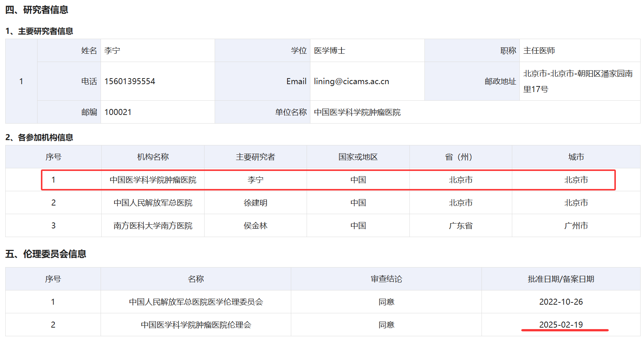Click 省（州） cell 北京市 in 李宁 institution row
This screenshot has height=340, width=644.
(461, 180)
